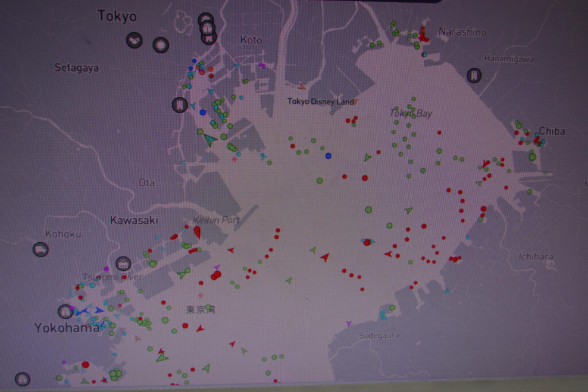
Task: Open the truck icon below Kohoku
Action: [40, 250]
